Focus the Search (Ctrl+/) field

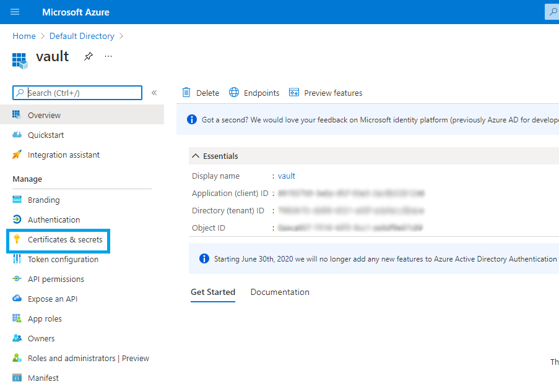(x=77, y=93)
